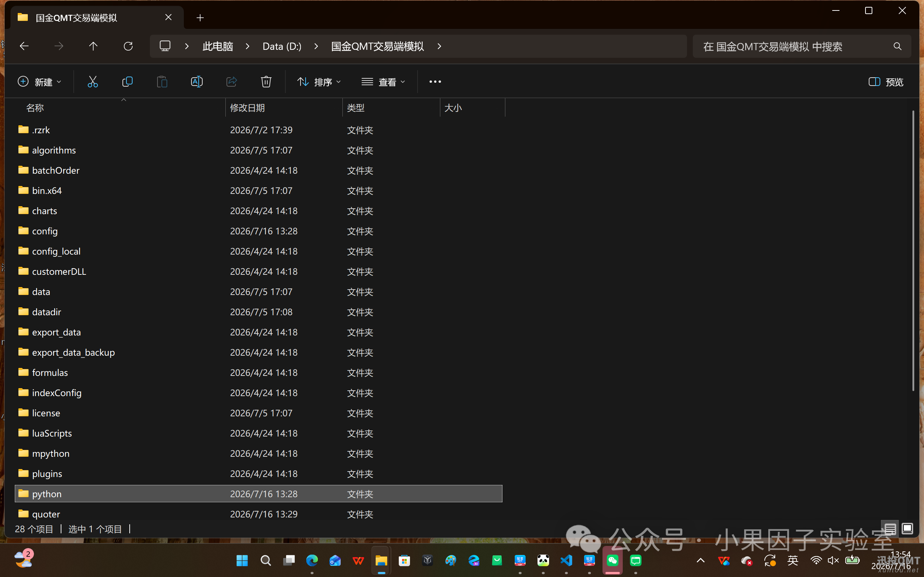Click the search magnifier icon
Screen dimensions: 924x577
pos(897,46)
